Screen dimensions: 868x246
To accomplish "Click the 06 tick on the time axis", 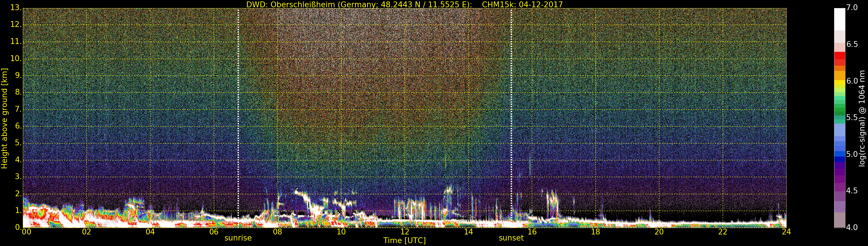I will (x=214, y=232).
